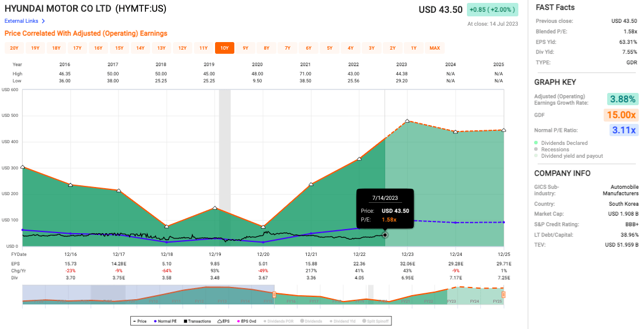Select the 3Y time range

(372, 48)
